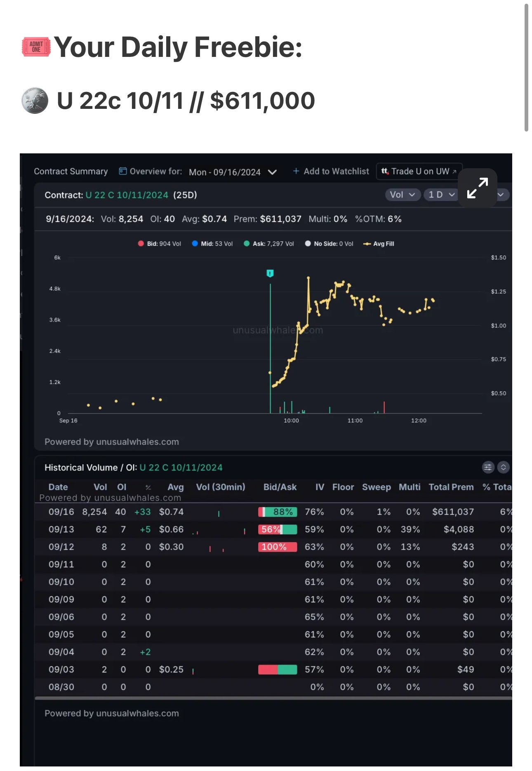Click the 88% bid/ask bar for 09/16
Image resolution: width=532 pixels, height=771 pixels.
point(278,512)
